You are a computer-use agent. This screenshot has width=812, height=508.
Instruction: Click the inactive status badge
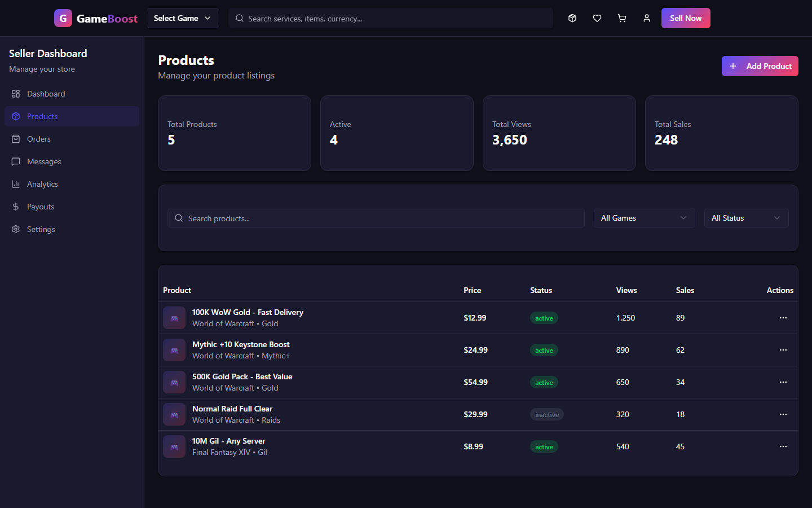pos(547,415)
